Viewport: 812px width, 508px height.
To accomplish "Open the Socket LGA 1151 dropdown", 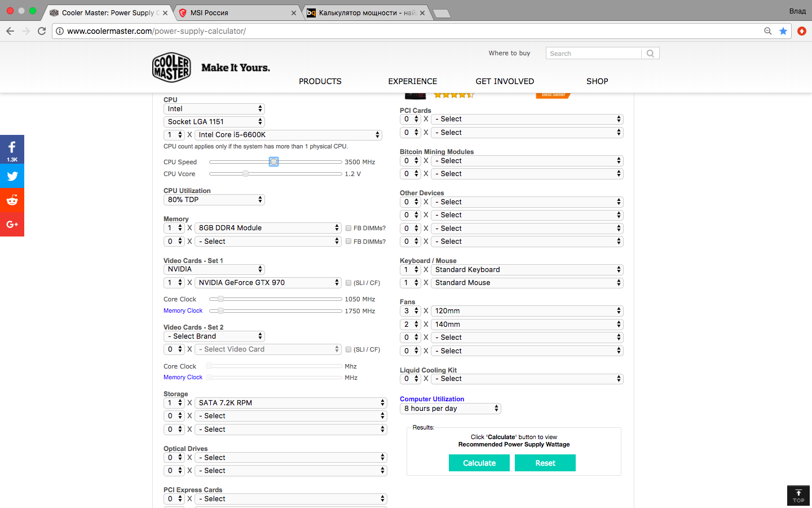I will click(214, 122).
